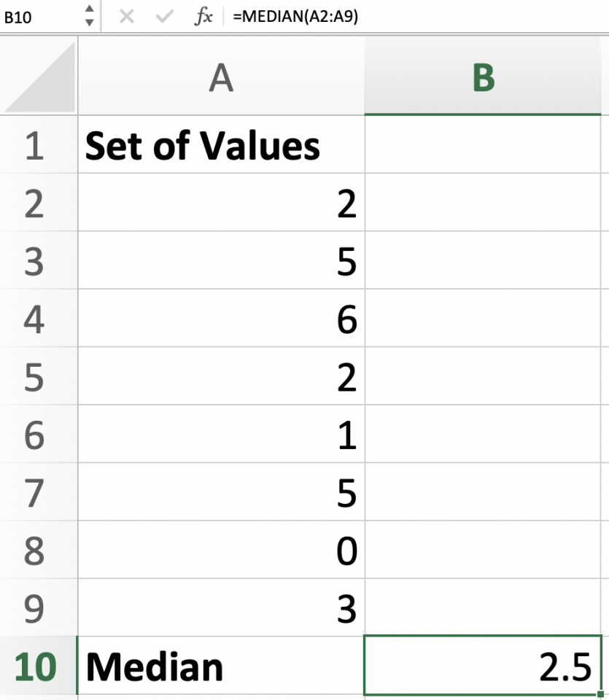Click the Select All corner triangle
The image size is (609, 700).
(39, 77)
